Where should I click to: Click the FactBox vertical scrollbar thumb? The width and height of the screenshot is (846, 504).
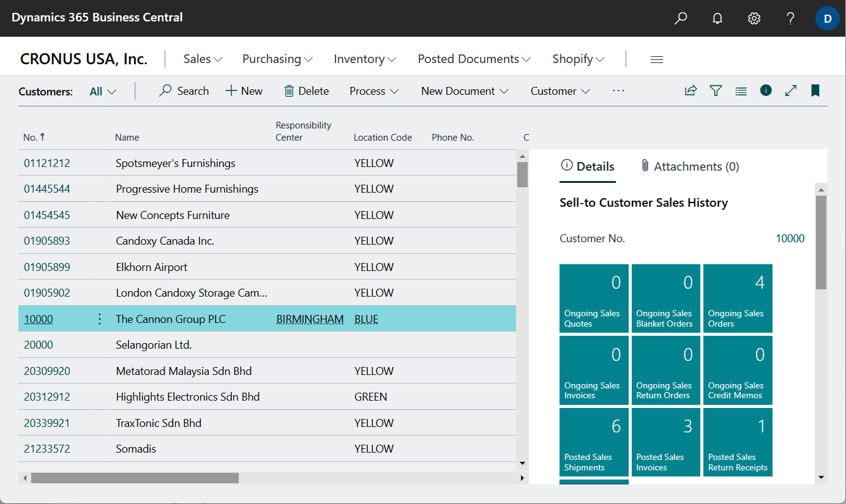822,242
